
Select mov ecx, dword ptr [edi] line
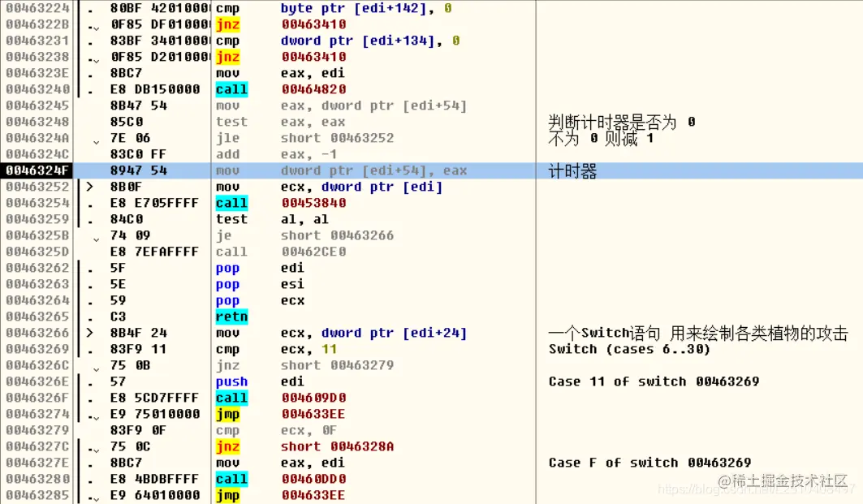[x=329, y=187]
